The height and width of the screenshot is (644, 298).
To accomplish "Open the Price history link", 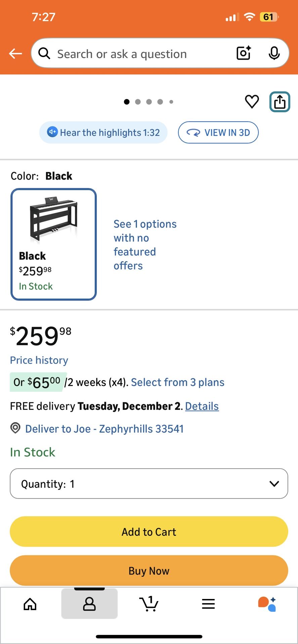I will coord(39,360).
